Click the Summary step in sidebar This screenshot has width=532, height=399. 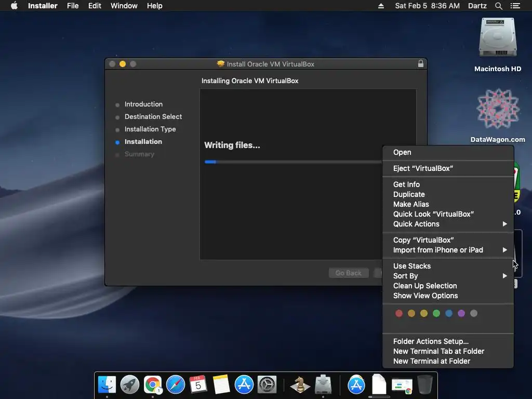point(139,154)
